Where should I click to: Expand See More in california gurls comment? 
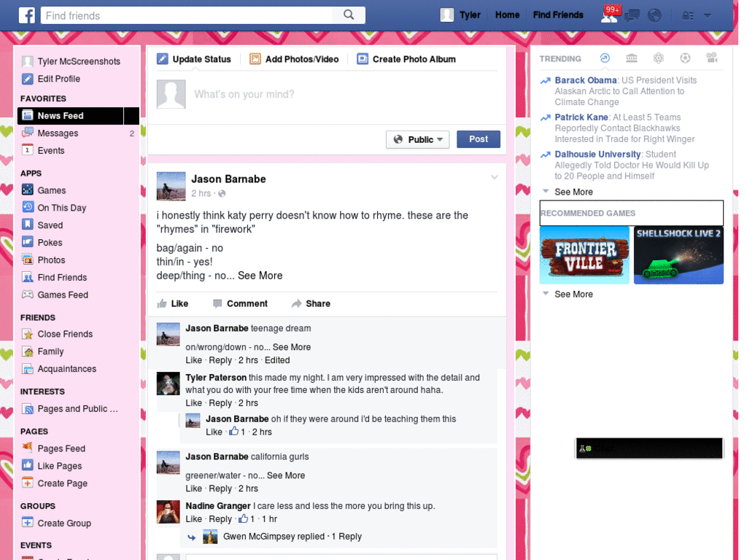(286, 475)
